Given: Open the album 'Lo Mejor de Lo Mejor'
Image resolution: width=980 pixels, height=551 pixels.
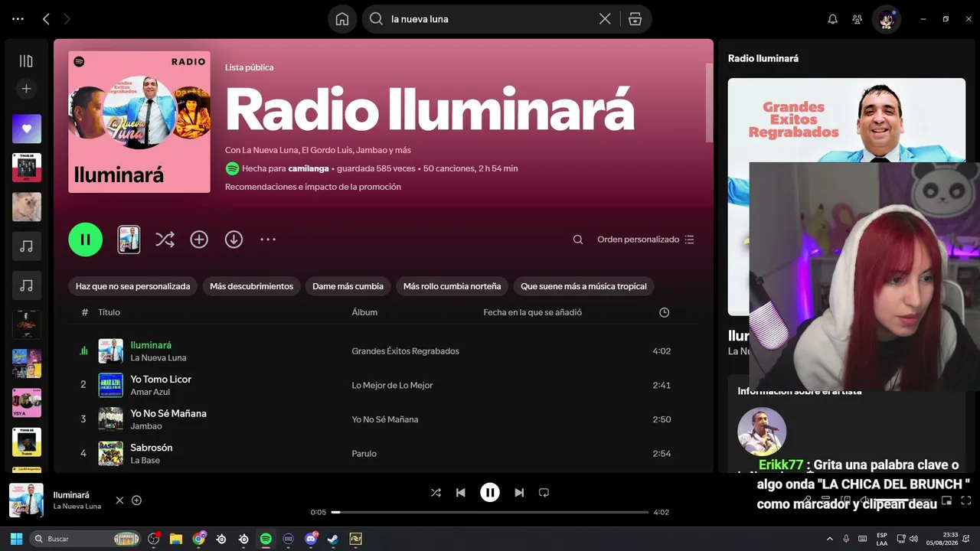Looking at the screenshot, I should click(x=392, y=386).
